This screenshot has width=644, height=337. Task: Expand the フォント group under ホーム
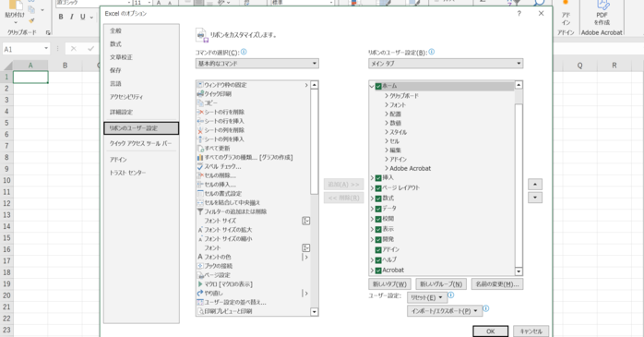(x=387, y=105)
